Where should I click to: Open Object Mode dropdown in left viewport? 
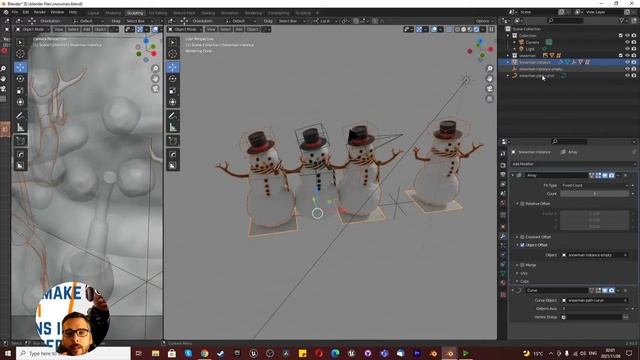[33, 29]
